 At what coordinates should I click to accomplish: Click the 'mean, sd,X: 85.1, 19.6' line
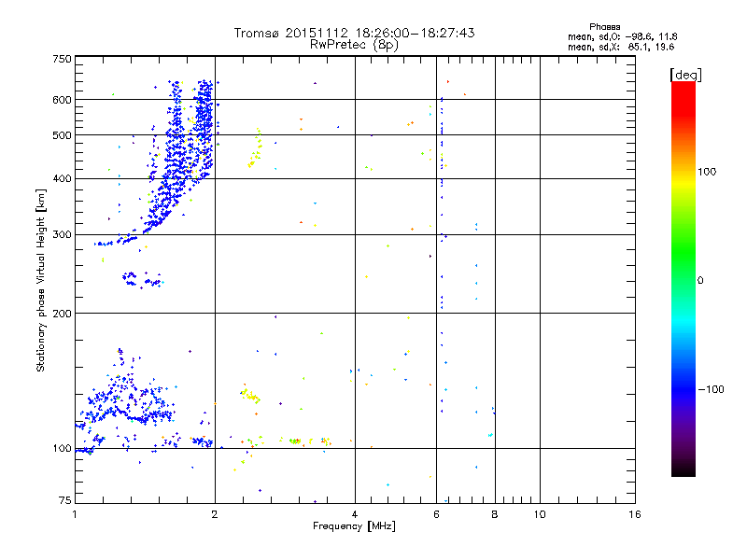tap(621, 47)
